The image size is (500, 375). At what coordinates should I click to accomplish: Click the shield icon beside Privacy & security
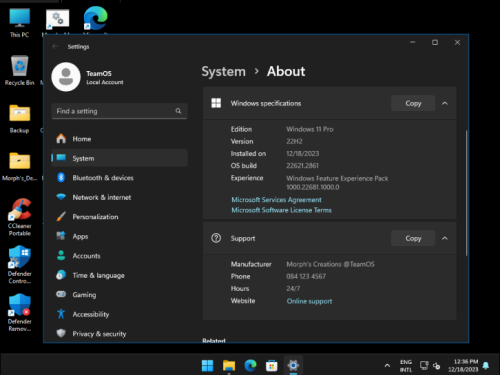(61, 333)
